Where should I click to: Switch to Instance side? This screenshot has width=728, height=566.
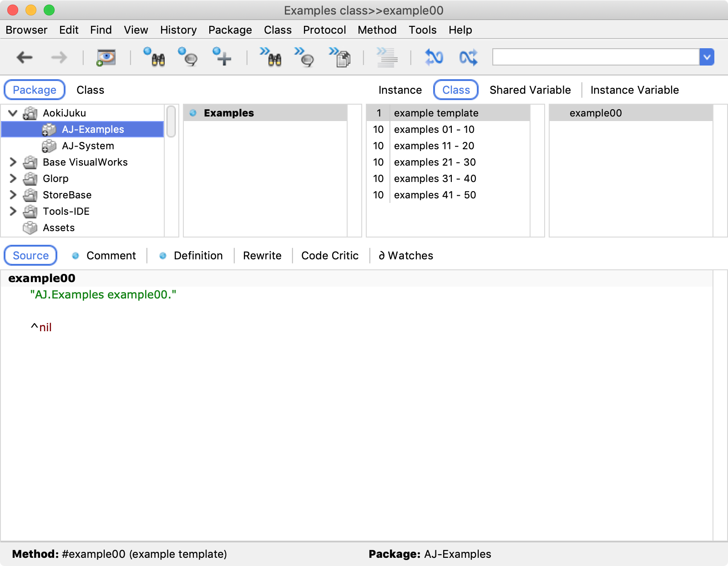click(x=400, y=90)
